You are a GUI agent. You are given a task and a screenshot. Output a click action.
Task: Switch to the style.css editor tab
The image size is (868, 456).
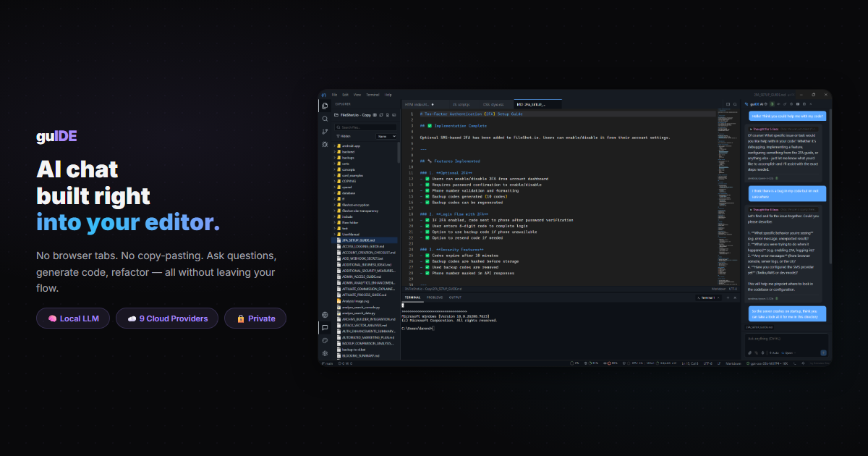pyautogui.click(x=495, y=104)
